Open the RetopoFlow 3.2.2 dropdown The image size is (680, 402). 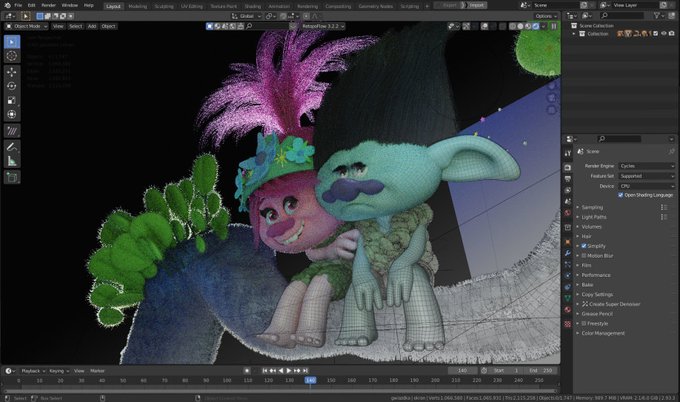323,26
